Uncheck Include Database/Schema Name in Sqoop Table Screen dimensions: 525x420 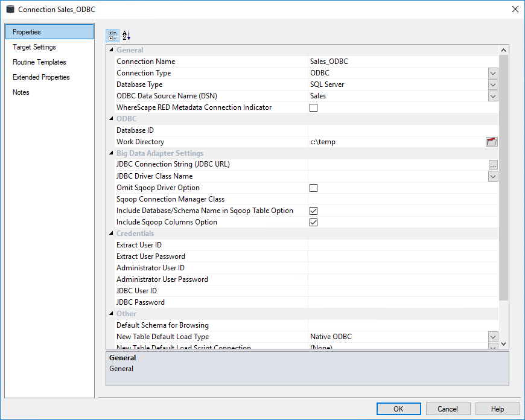313,211
